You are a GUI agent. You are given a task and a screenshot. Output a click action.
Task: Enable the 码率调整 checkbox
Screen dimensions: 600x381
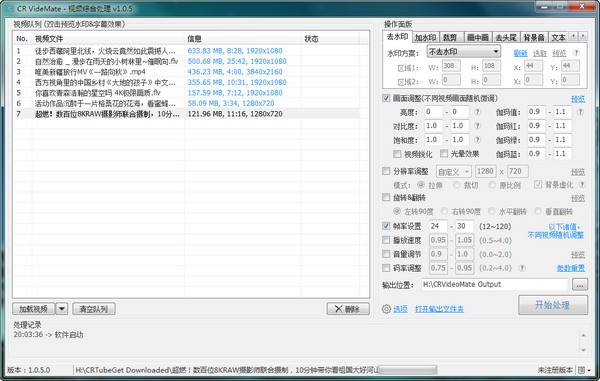tap(386, 268)
